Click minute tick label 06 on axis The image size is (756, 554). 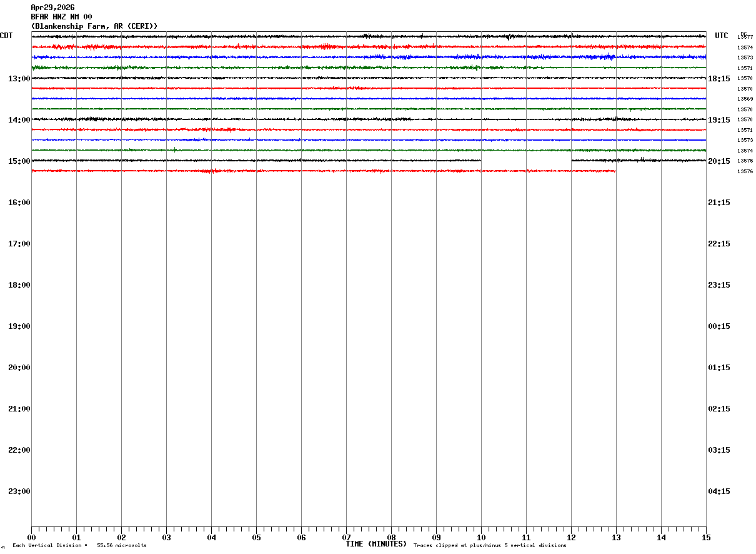(301, 538)
